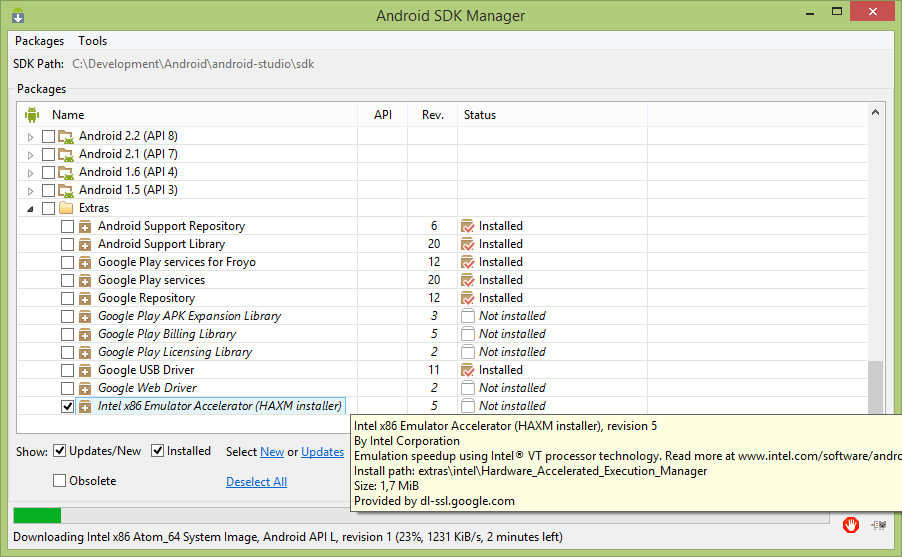Click the Google USB Driver package icon
This screenshot has width=902, height=557.
pyautogui.click(x=85, y=371)
